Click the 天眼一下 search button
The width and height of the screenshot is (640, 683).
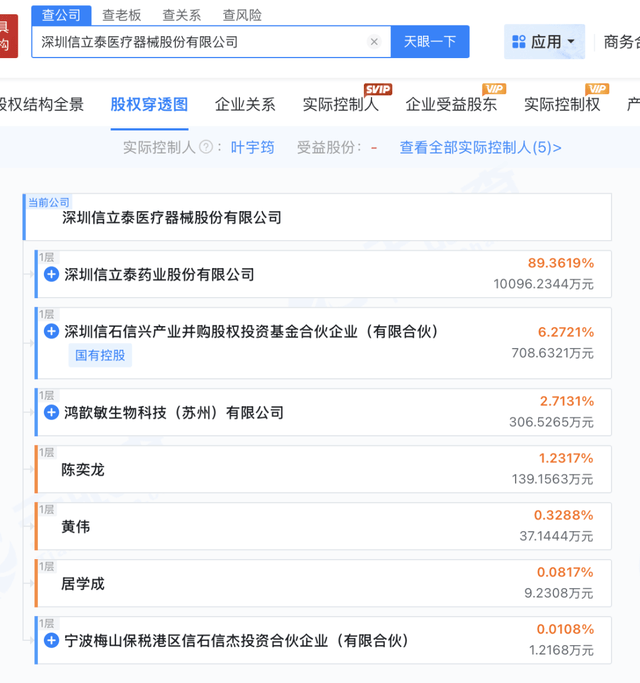coord(430,42)
